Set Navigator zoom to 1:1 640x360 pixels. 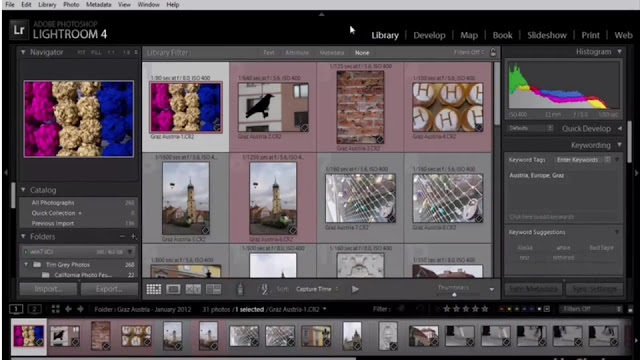(x=111, y=52)
